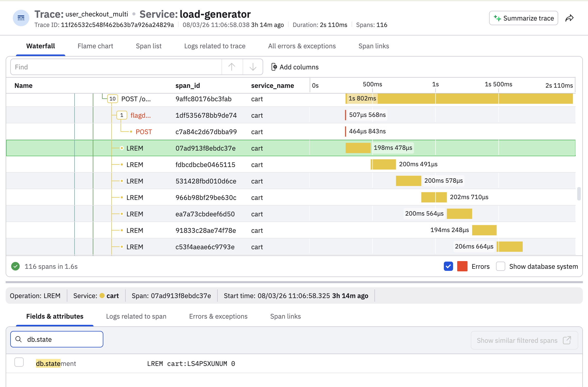Click the Summarize trace button
The width and height of the screenshot is (588, 387).
[523, 18]
